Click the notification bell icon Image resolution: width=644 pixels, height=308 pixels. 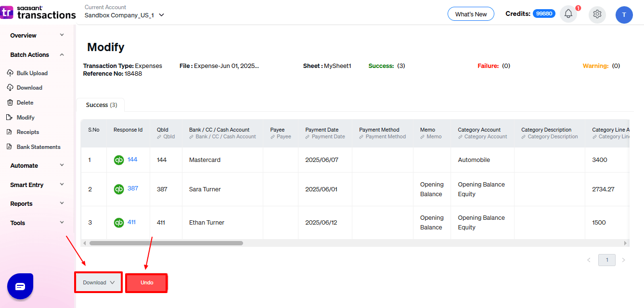(x=568, y=14)
